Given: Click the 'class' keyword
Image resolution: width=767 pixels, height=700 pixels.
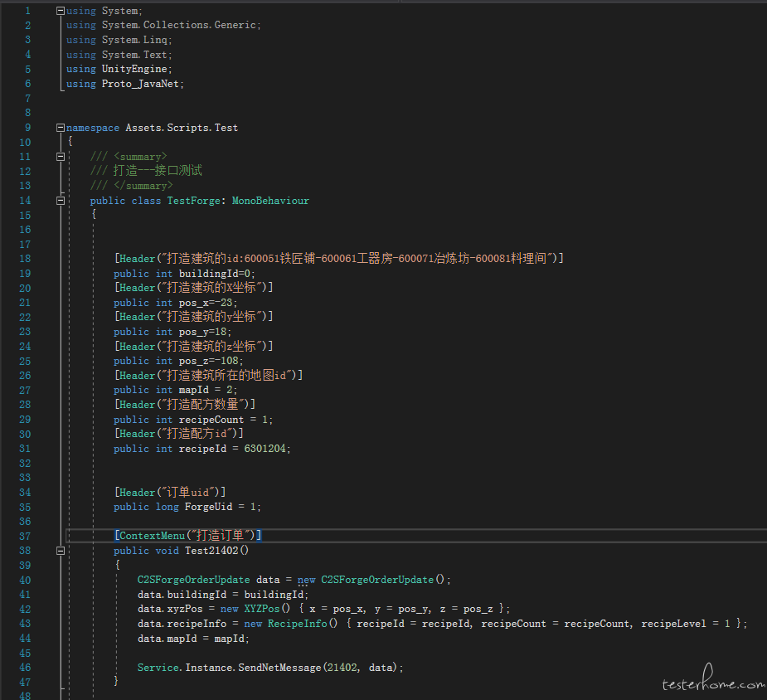Looking at the screenshot, I should pyautogui.click(x=146, y=201).
